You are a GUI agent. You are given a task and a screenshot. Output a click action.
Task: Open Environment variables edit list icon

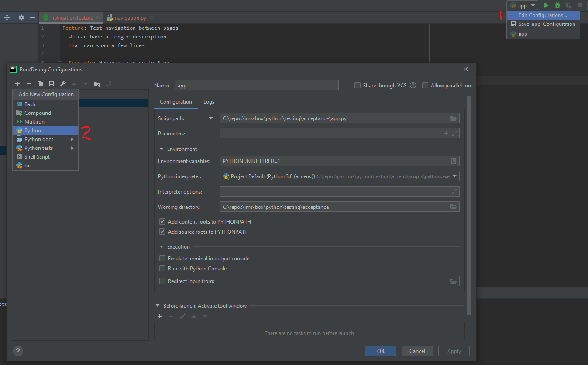(454, 161)
